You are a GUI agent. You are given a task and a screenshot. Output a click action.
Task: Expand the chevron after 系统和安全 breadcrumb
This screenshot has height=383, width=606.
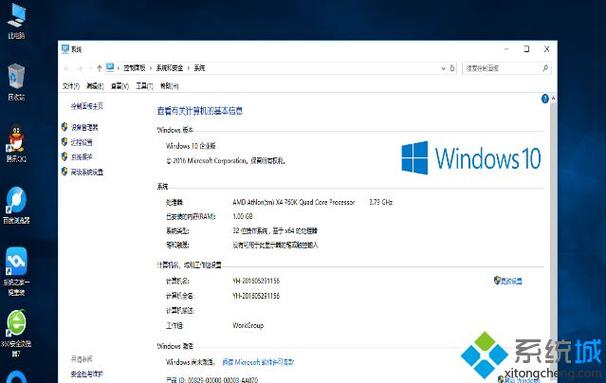pos(189,68)
